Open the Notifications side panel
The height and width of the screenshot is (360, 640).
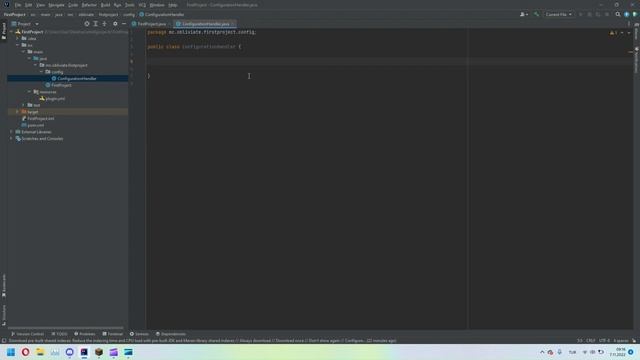point(636,60)
